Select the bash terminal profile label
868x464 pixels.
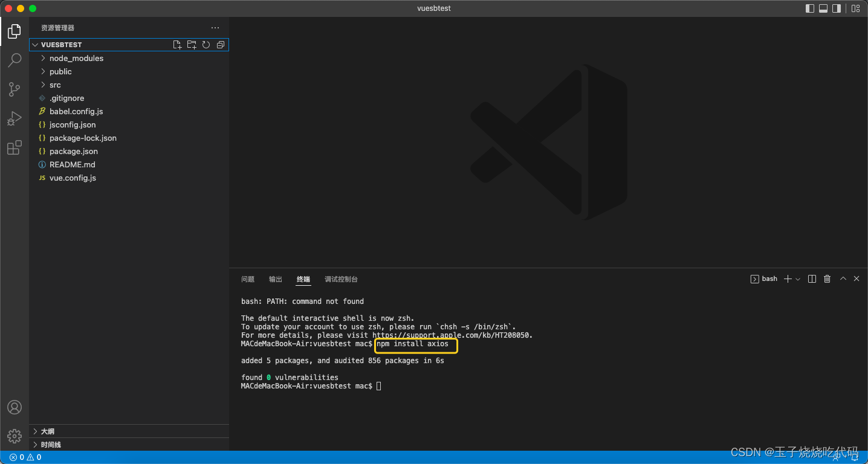pos(764,279)
